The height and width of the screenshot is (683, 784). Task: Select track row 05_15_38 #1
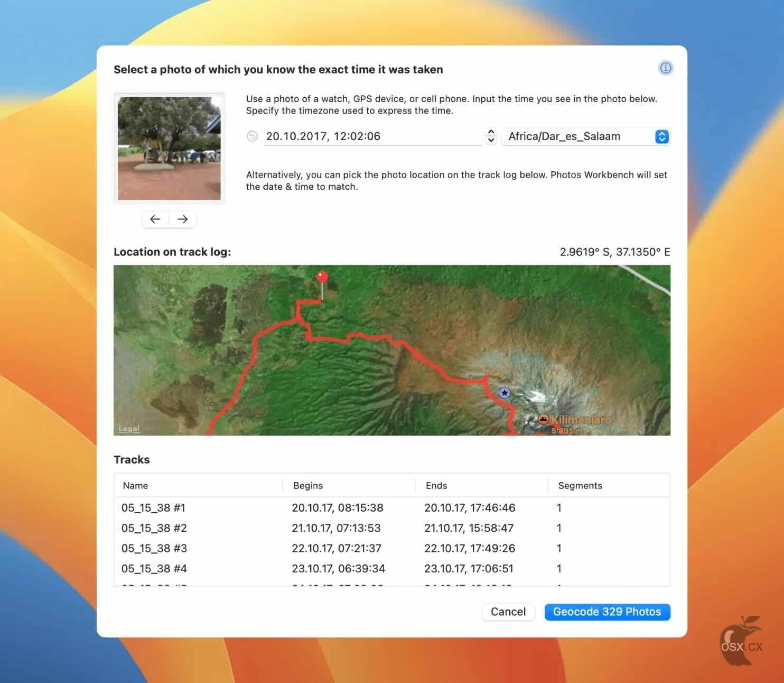[x=392, y=507]
